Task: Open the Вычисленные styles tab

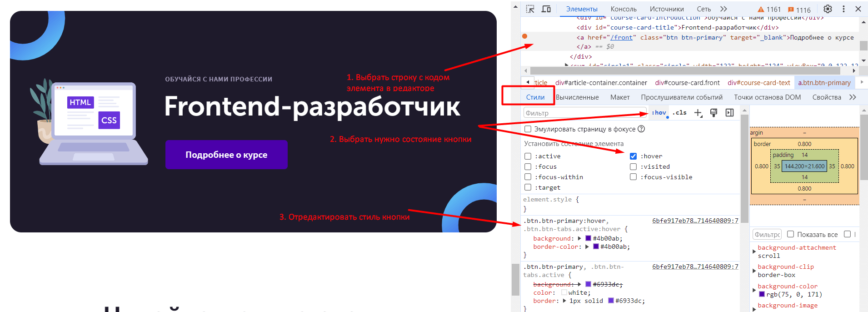Action: coord(577,97)
